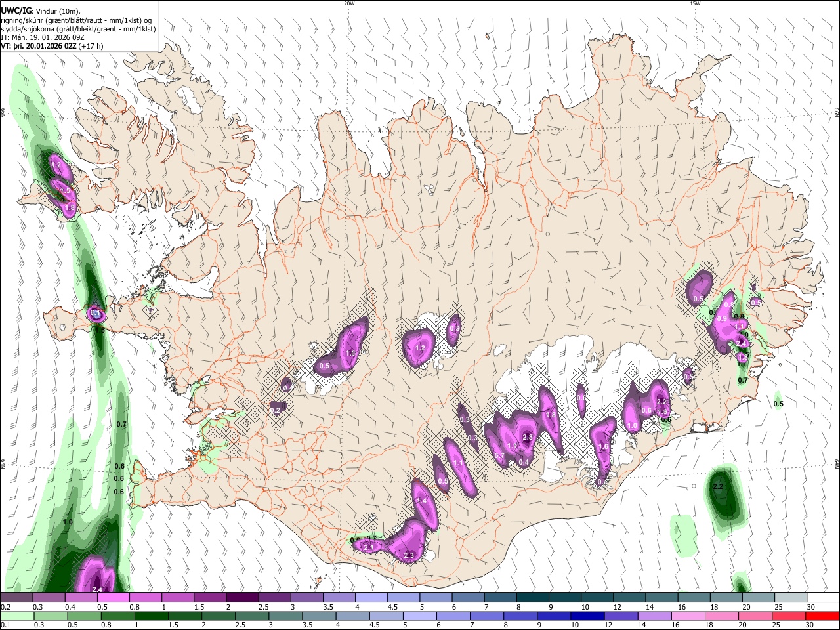Image resolution: width=840 pixels, height=630 pixels.
Task: Click the deep blue bottom-row legend swatch at 10
Action: point(586,616)
